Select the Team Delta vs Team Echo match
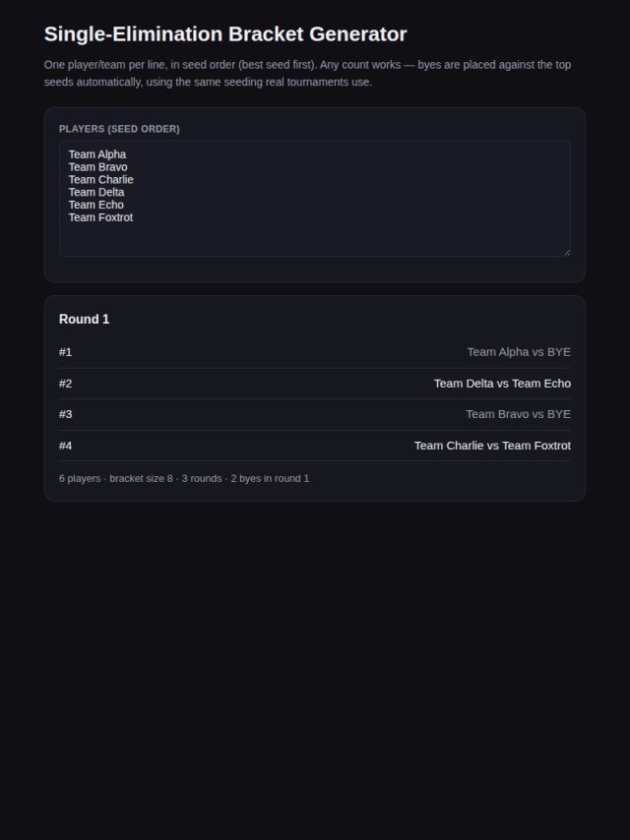This screenshot has height=840, width=630. click(315, 384)
